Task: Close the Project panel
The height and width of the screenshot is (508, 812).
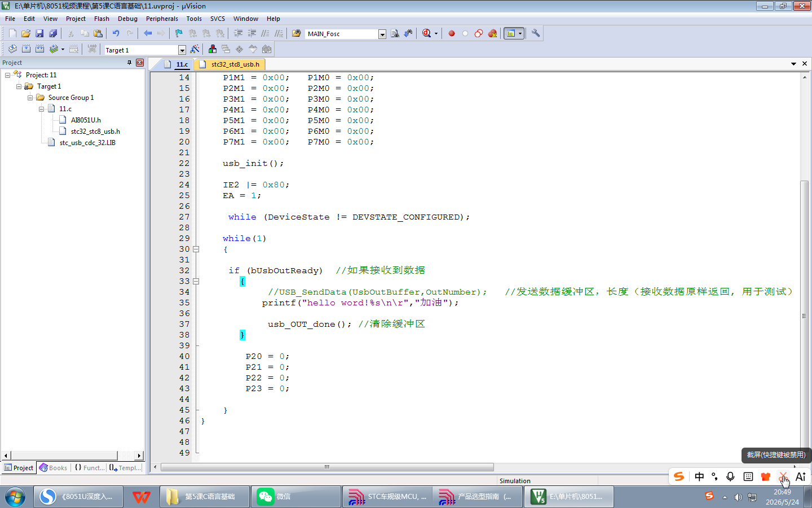Action: [x=140, y=63]
